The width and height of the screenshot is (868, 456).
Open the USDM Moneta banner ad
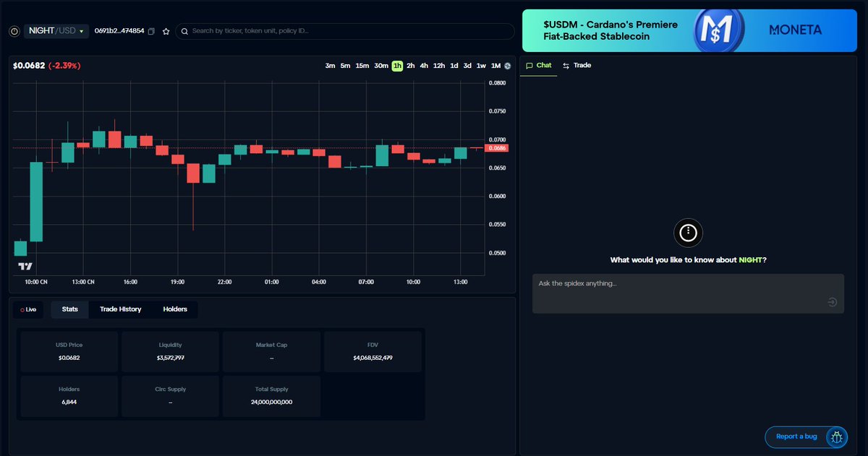click(x=689, y=30)
